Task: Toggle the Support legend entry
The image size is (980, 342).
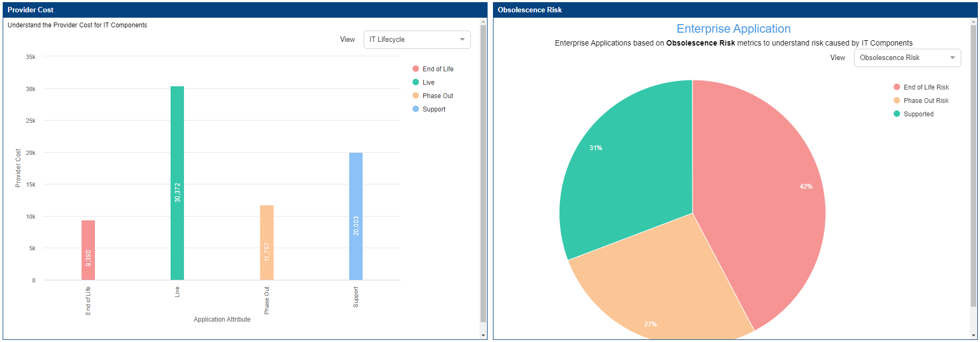Action: tap(429, 109)
